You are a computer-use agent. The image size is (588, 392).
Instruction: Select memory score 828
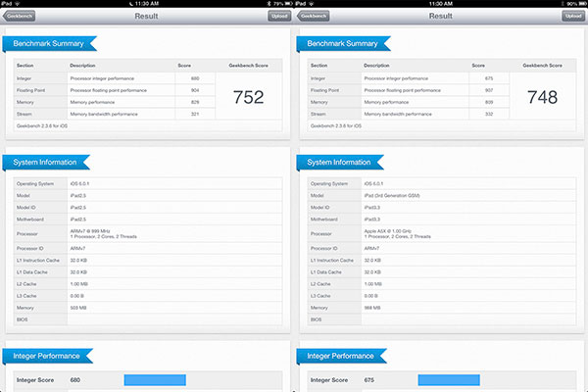tap(195, 102)
